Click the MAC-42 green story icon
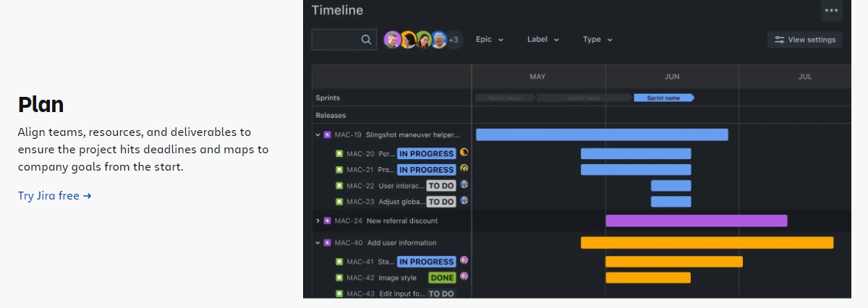Screen dimensions: 868x308 [x=339, y=278]
